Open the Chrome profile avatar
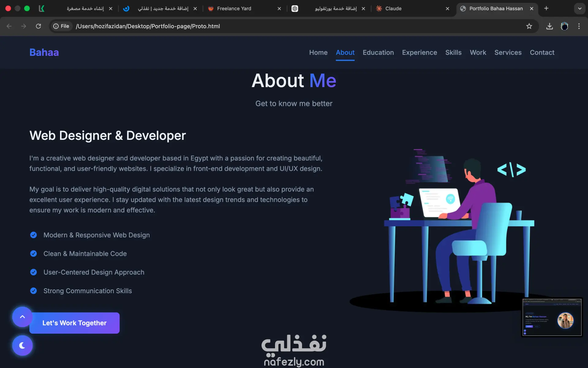Image resolution: width=588 pixels, height=368 pixels. pyautogui.click(x=564, y=26)
